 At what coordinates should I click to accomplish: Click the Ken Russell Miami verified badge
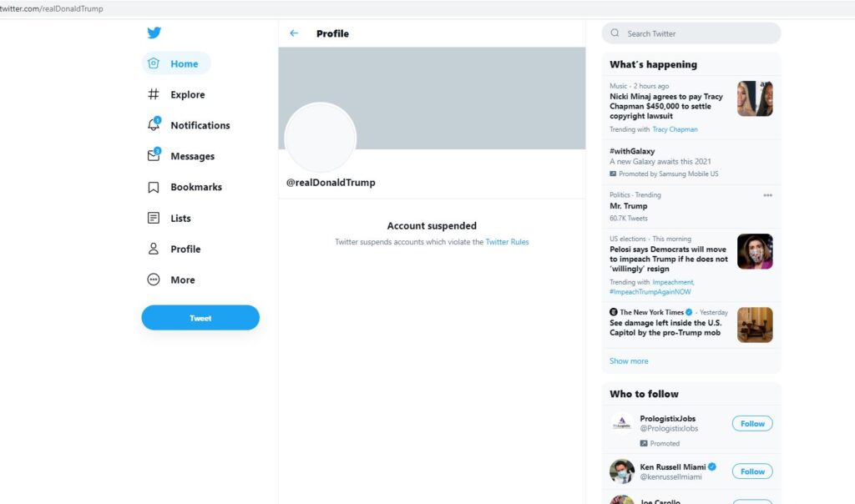(712, 466)
